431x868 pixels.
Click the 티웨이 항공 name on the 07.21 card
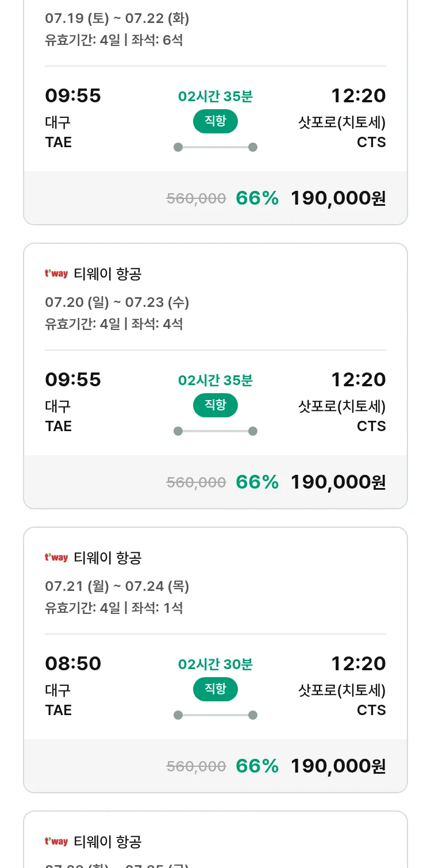click(x=107, y=558)
